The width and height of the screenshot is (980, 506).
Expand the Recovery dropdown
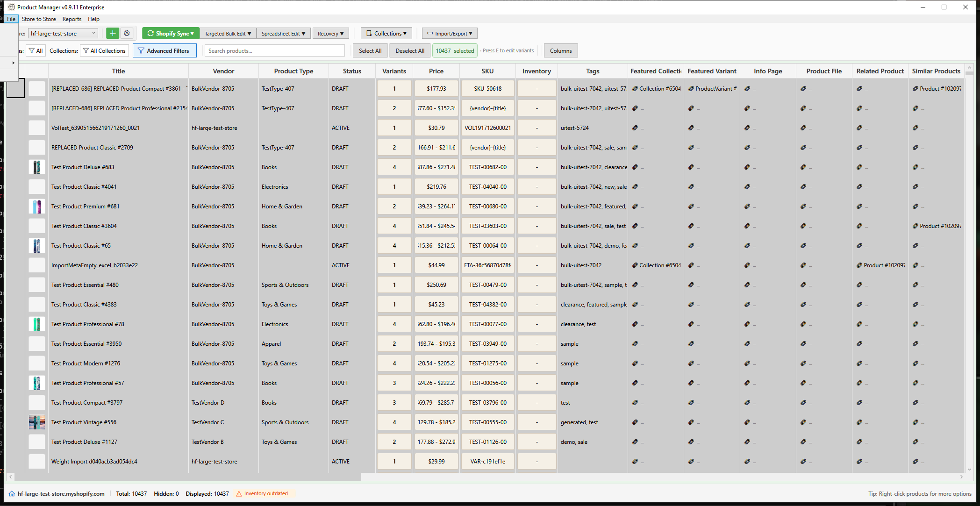pyautogui.click(x=330, y=33)
